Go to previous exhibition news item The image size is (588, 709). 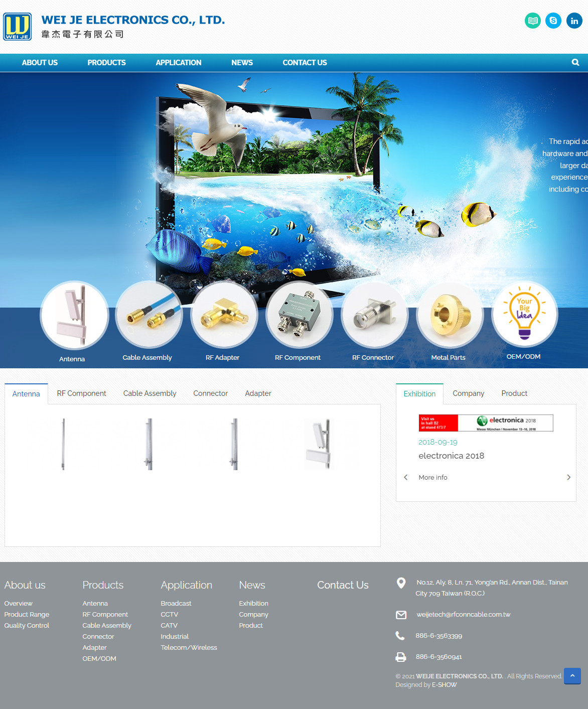click(x=406, y=477)
